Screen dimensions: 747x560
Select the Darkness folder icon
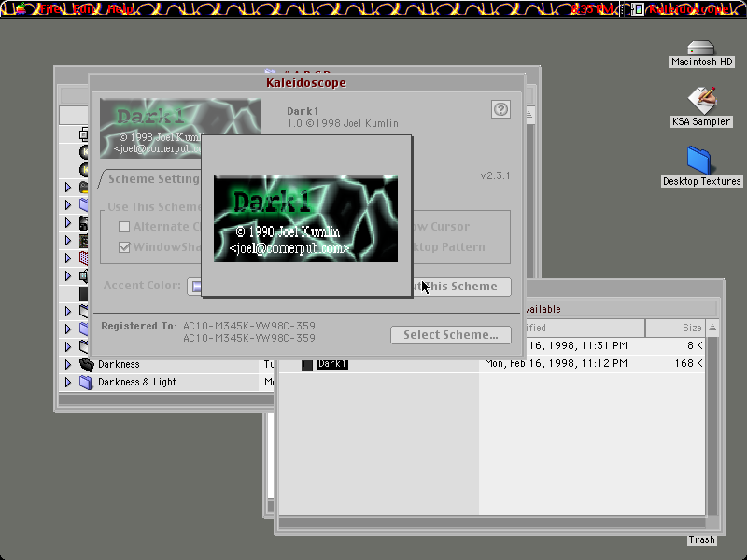tap(86, 364)
